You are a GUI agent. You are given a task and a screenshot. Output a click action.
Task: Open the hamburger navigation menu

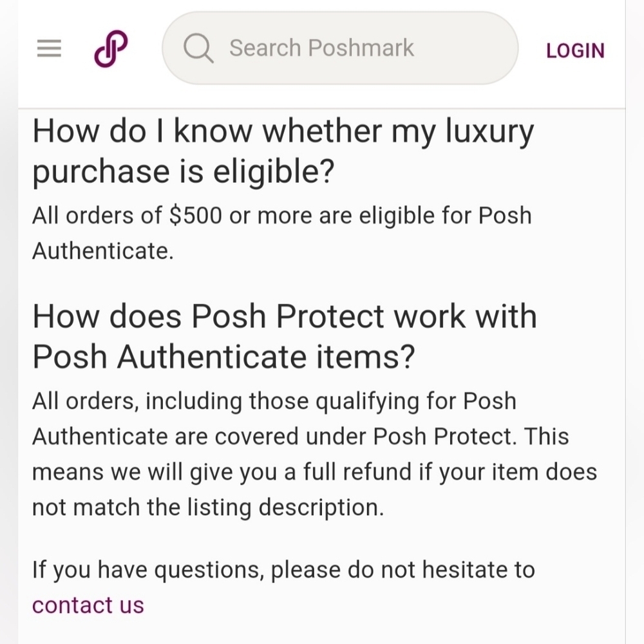[49, 48]
